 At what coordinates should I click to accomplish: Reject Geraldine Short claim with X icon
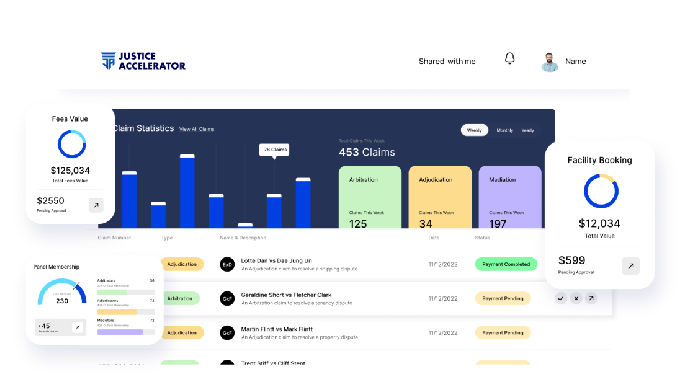point(576,298)
